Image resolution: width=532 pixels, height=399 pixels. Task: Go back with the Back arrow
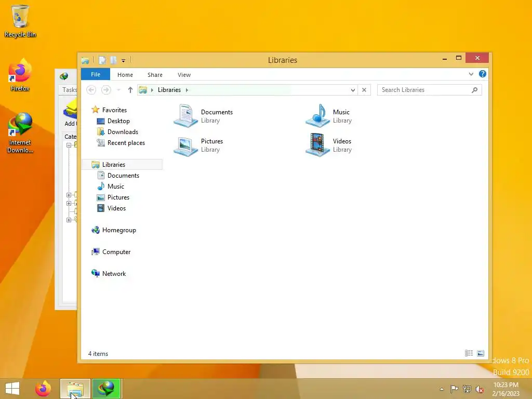pos(91,90)
